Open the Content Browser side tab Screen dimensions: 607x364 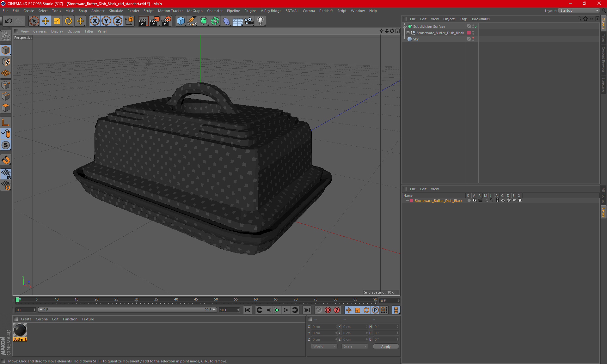click(604, 59)
